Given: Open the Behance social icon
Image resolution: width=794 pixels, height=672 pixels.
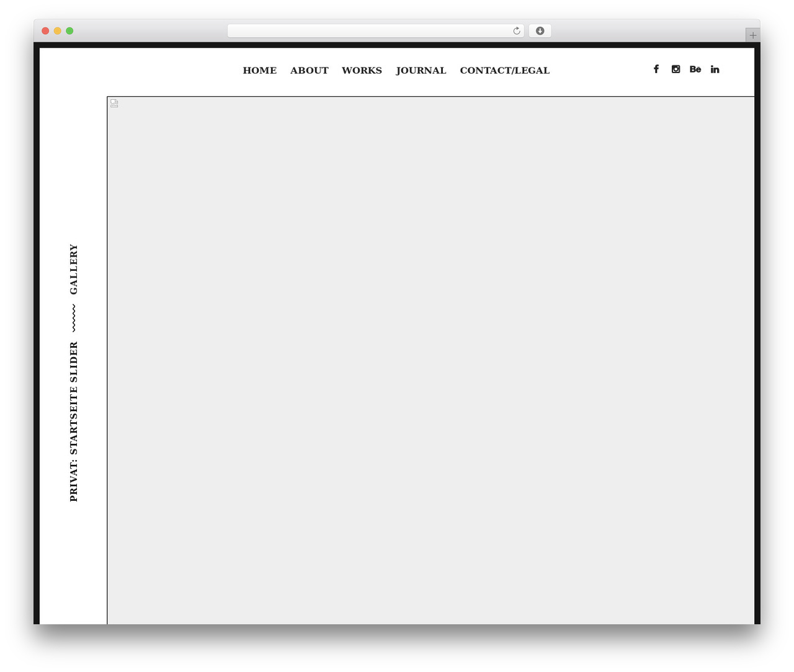Looking at the screenshot, I should click(695, 69).
